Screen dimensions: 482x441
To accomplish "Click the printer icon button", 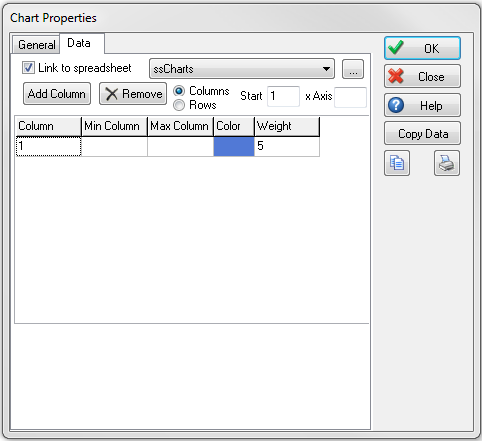I will coord(447,163).
